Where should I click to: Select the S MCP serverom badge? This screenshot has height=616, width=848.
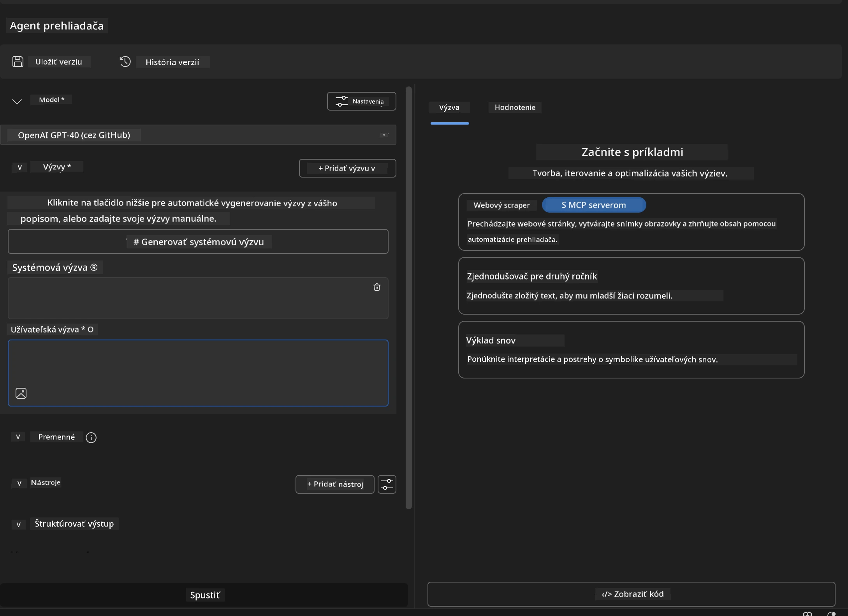(x=594, y=205)
